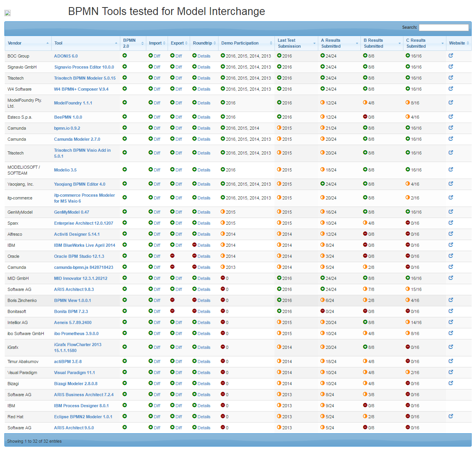Sort by C Results Submitted column
The image size is (476, 449).
[x=425, y=43]
